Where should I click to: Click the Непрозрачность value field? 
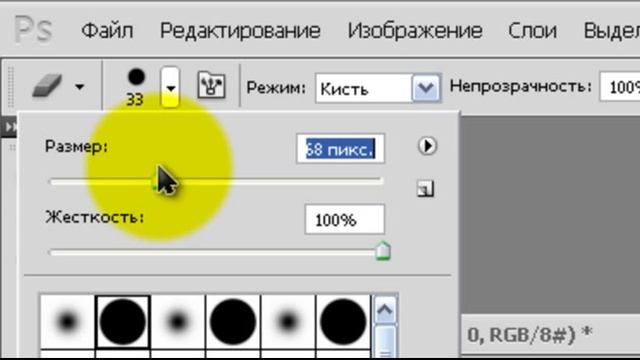pyautogui.click(x=620, y=87)
